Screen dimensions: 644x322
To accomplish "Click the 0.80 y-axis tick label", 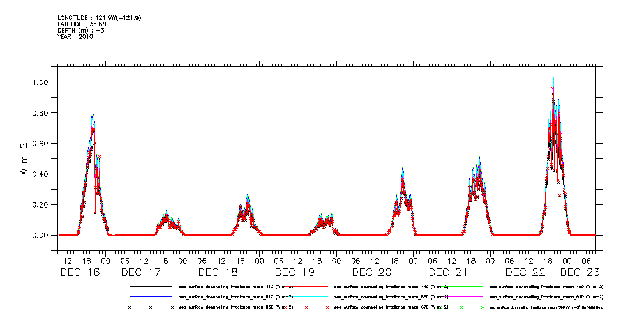I will tap(41, 112).
